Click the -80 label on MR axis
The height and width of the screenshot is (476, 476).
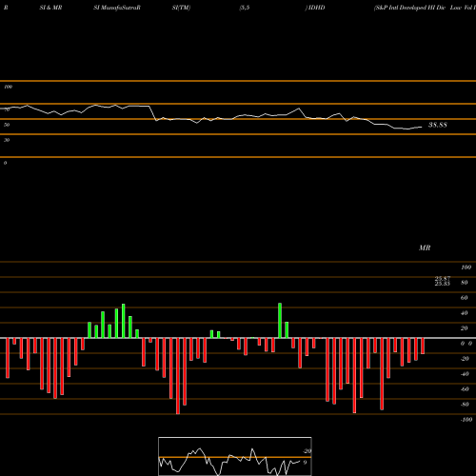pos(465,405)
